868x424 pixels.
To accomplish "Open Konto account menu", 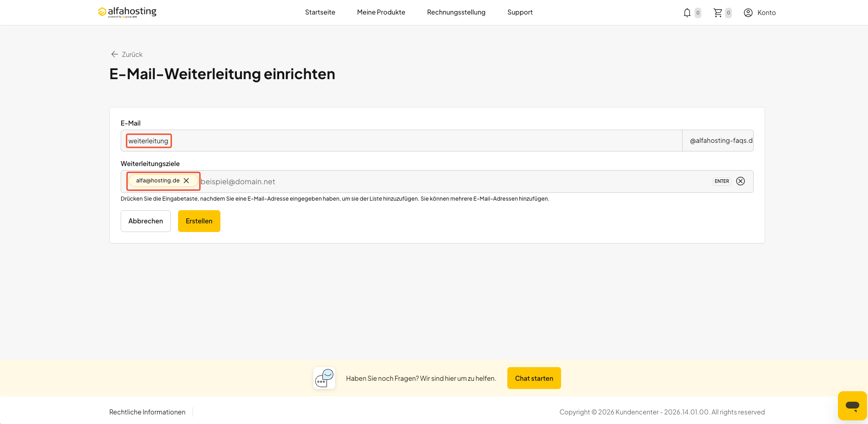I will coord(760,13).
